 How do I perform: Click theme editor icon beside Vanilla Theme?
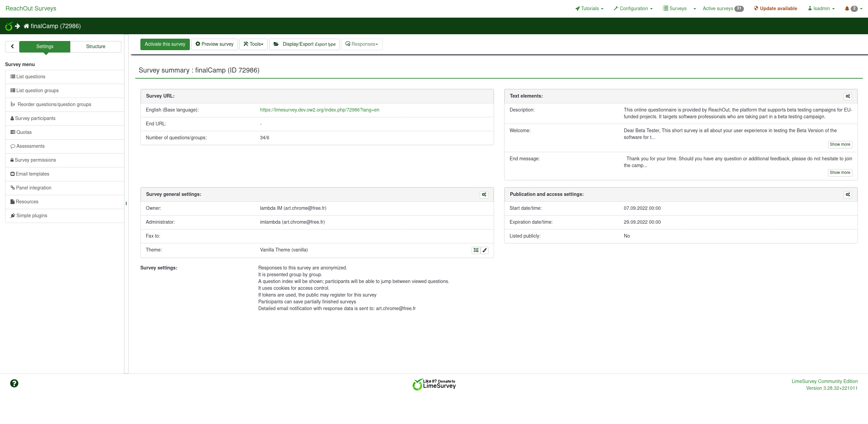(x=476, y=250)
